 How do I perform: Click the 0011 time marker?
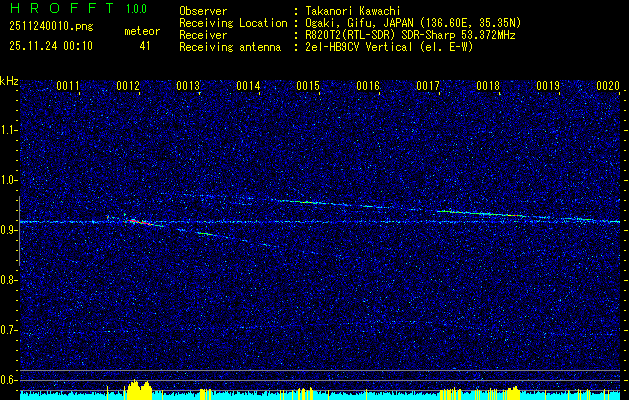point(68,86)
